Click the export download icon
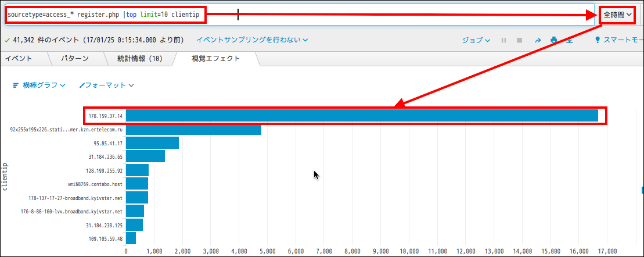This screenshot has height=257, width=644. (x=570, y=40)
